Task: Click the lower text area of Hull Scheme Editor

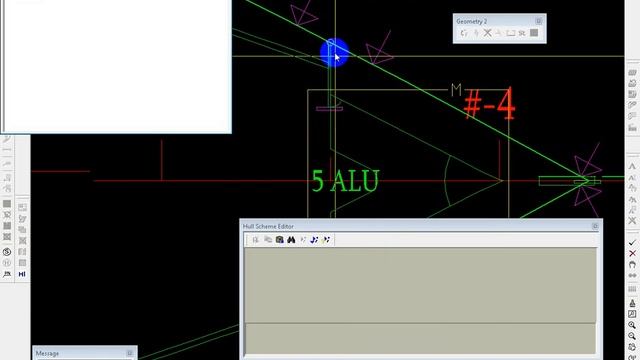Action: click(x=420, y=339)
